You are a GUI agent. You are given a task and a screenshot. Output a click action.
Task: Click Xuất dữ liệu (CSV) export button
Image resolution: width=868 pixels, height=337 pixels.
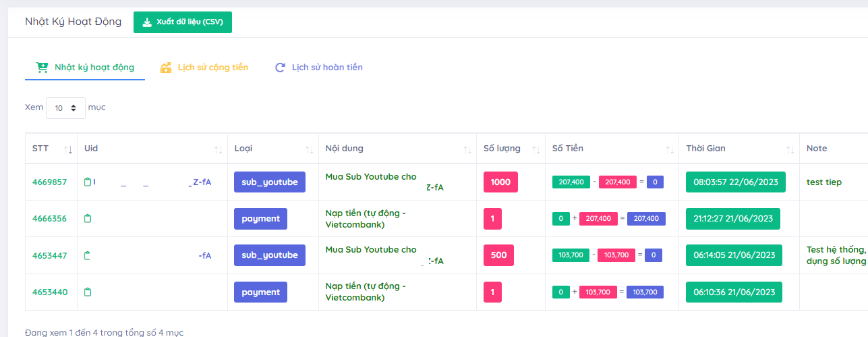183,22
